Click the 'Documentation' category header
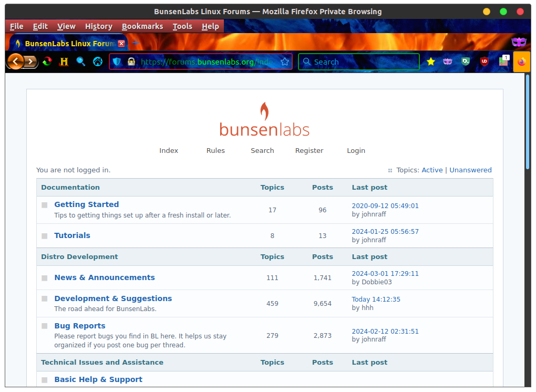536x392 pixels. point(70,187)
